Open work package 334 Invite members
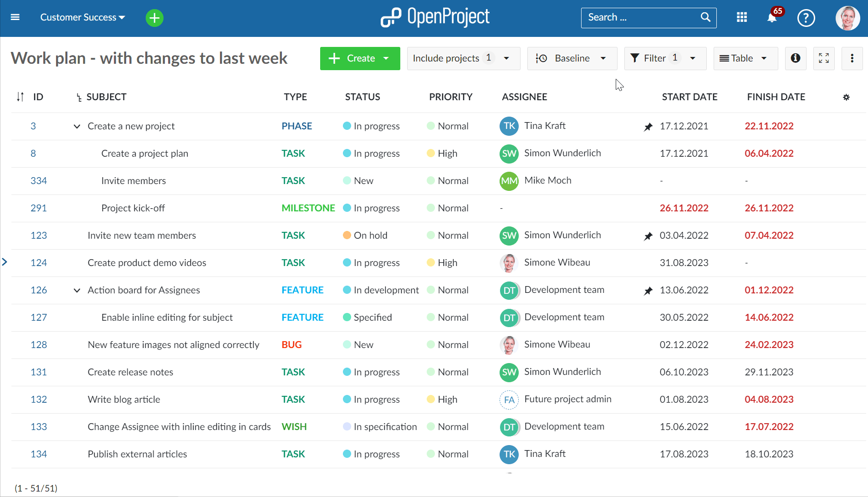This screenshot has width=868, height=497. [x=39, y=180]
